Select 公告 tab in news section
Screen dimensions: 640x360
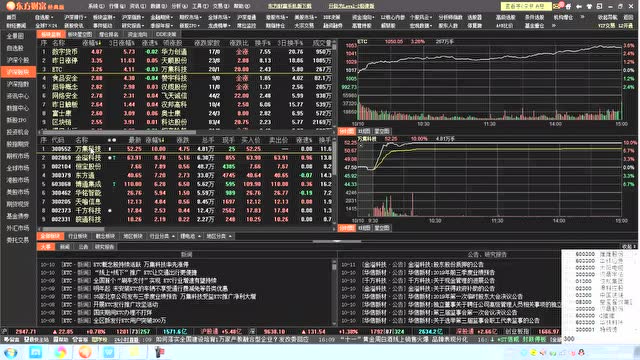(x=83, y=247)
